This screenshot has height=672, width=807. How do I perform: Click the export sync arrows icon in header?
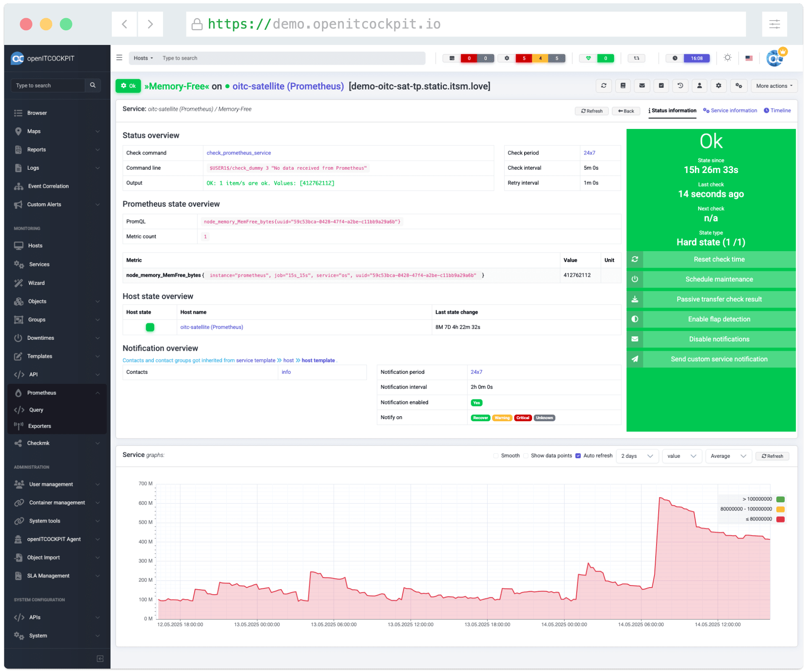pyautogui.click(x=636, y=58)
